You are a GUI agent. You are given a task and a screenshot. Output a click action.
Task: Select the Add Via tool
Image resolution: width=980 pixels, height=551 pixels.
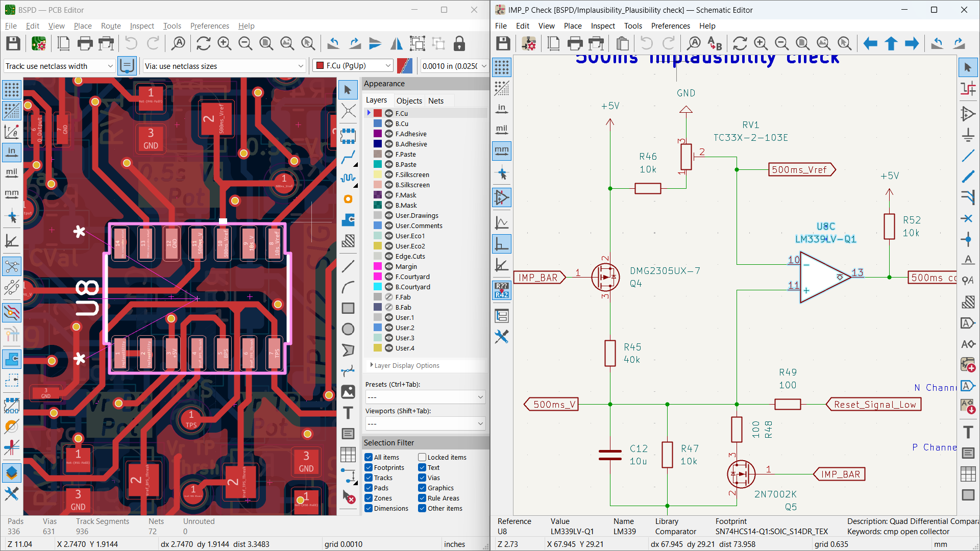(349, 199)
